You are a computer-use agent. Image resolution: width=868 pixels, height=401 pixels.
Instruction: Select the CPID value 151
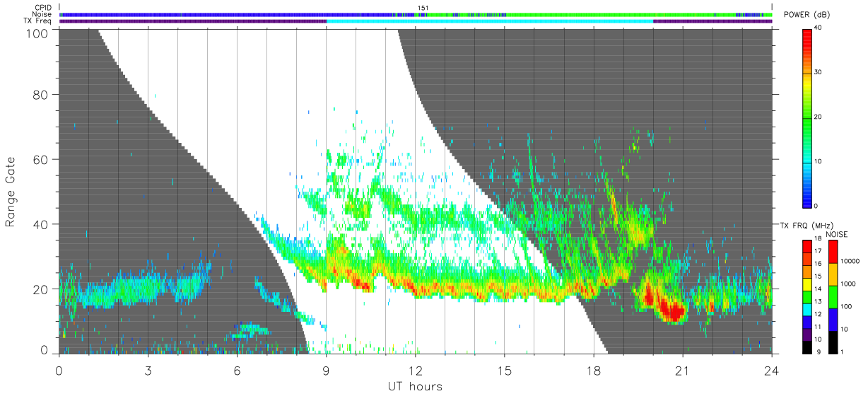(423, 8)
